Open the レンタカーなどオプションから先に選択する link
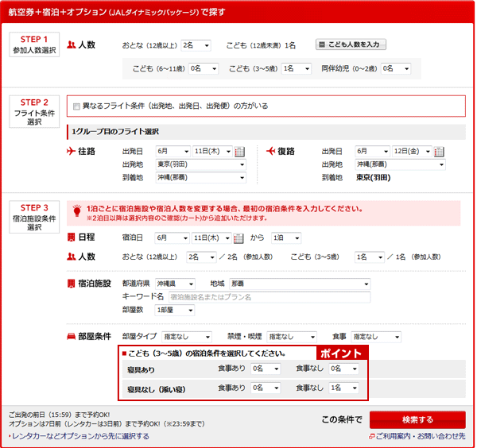 click(x=78, y=436)
